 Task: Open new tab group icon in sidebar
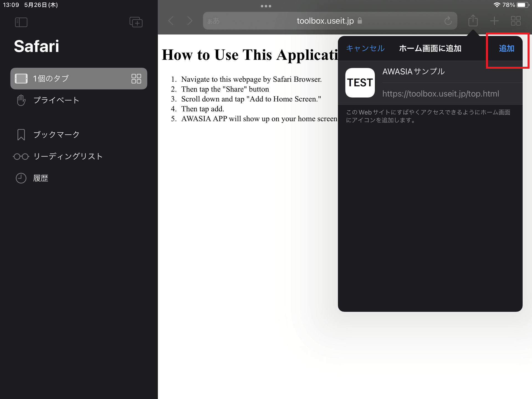coord(136,22)
